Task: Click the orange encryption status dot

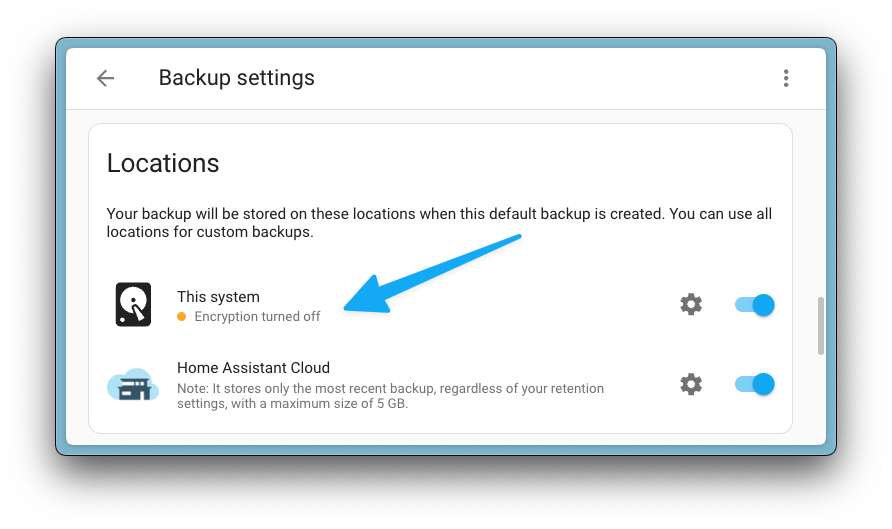Action: [x=182, y=317]
